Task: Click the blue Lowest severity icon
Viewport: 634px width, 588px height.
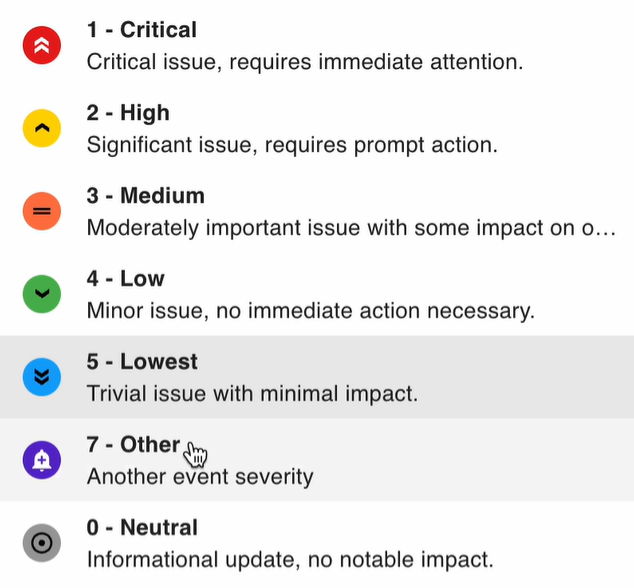Action: coord(41,377)
